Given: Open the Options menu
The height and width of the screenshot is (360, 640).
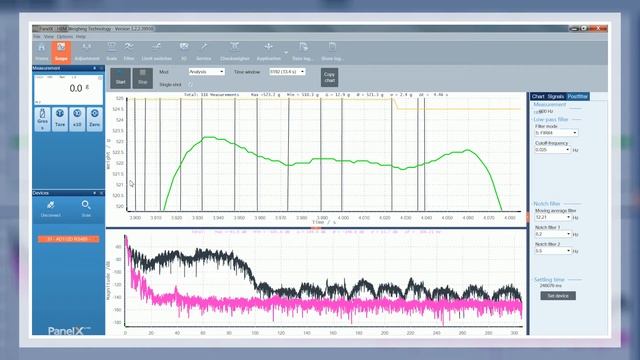Looking at the screenshot, I should (64, 36).
